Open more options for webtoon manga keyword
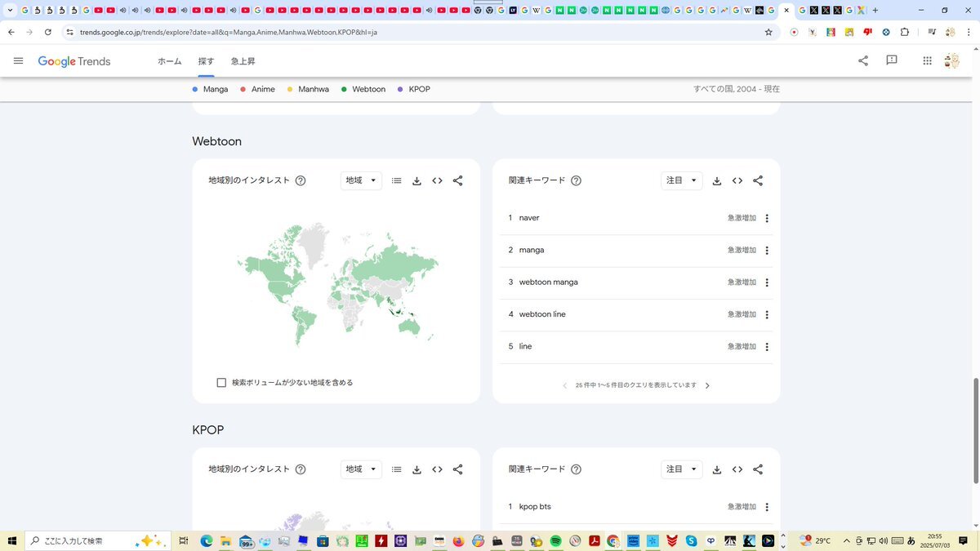The width and height of the screenshot is (980, 551). pyautogui.click(x=767, y=282)
